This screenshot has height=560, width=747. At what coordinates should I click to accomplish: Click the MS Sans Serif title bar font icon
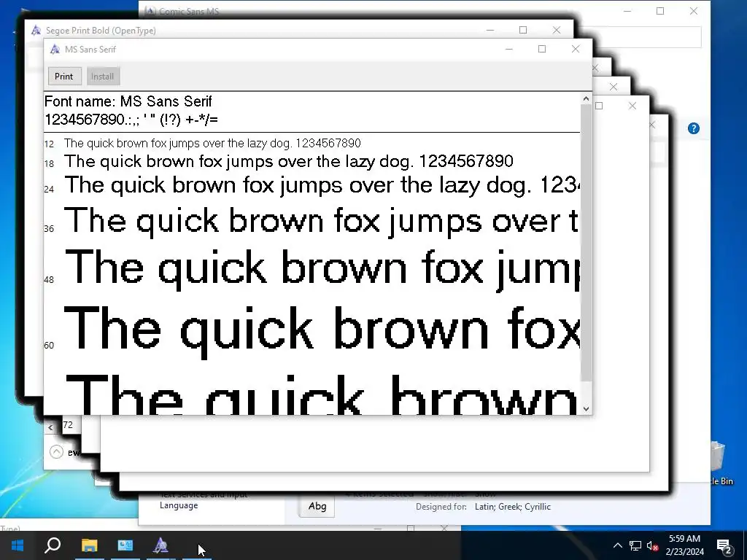click(55, 49)
